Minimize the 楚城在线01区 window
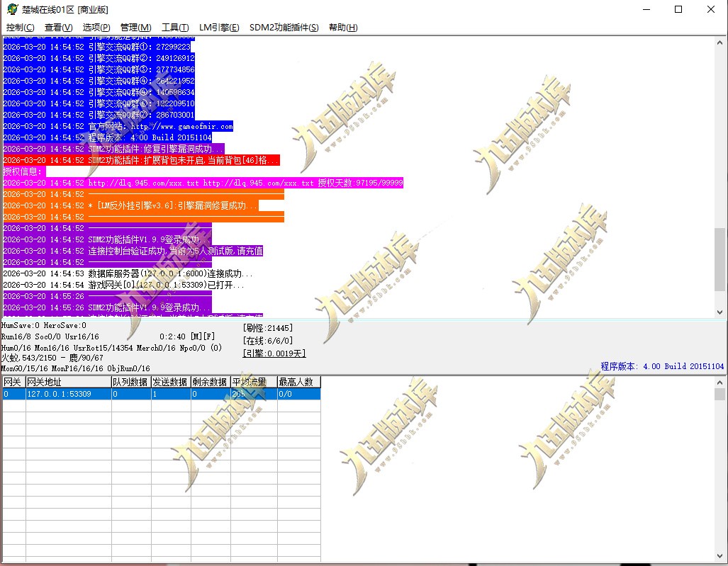This screenshot has width=728, height=566. (x=646, y=9)
